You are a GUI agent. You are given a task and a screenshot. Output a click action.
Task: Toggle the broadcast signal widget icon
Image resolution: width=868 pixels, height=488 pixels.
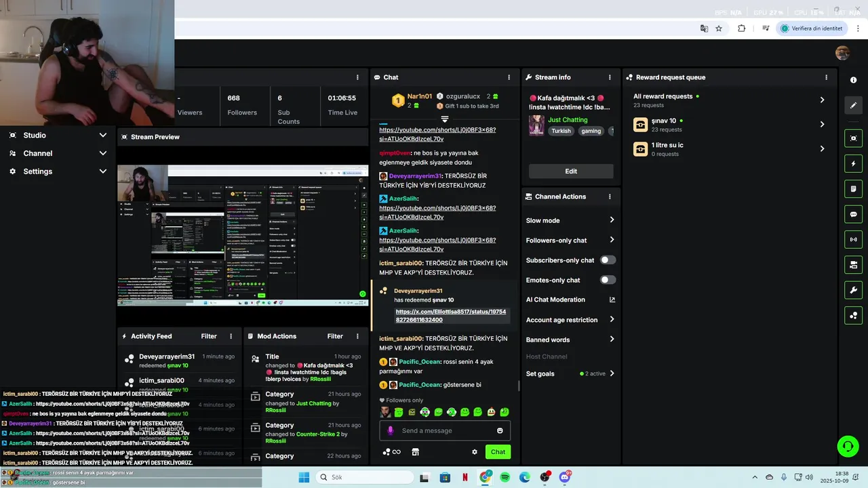(853, 239)
